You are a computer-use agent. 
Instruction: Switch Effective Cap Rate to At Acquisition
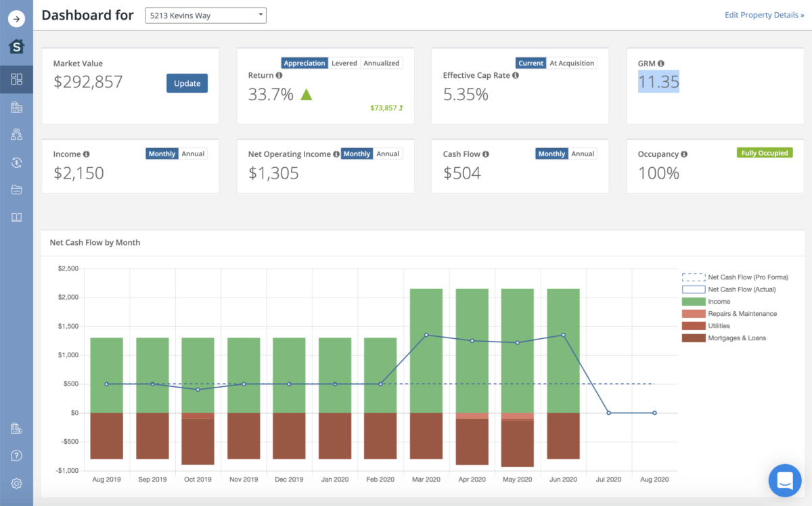pyautogui.click(x=572, y=64)
